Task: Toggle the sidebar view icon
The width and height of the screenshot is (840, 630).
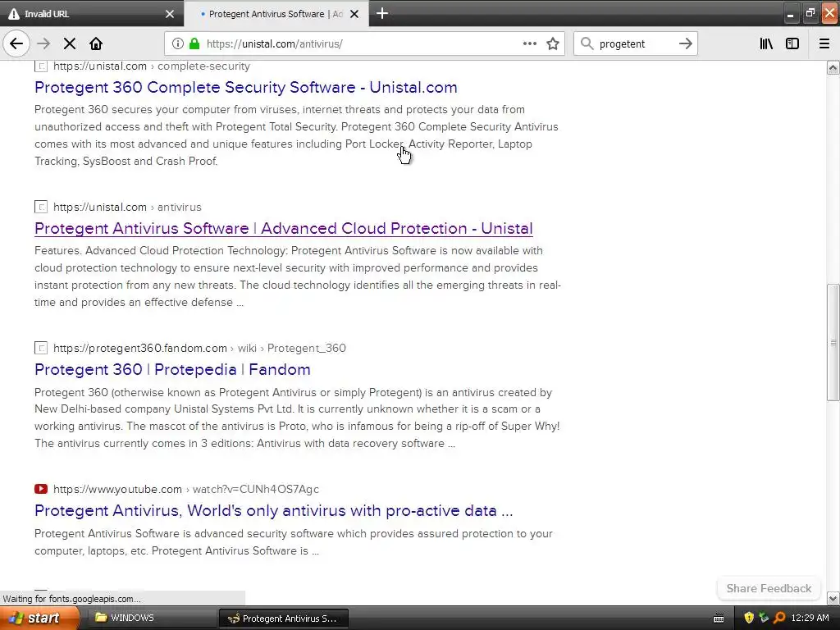Action: tap(792, 44)
